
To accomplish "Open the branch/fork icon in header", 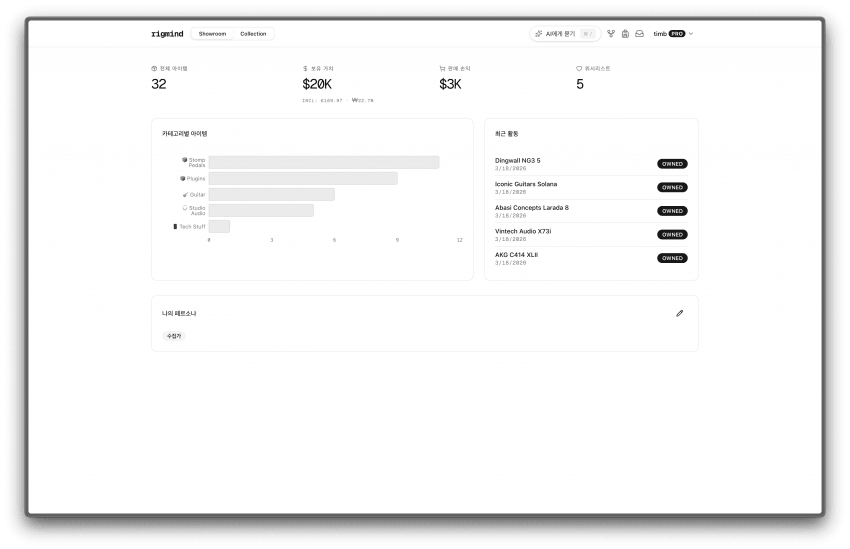I will tap(611, 34).
